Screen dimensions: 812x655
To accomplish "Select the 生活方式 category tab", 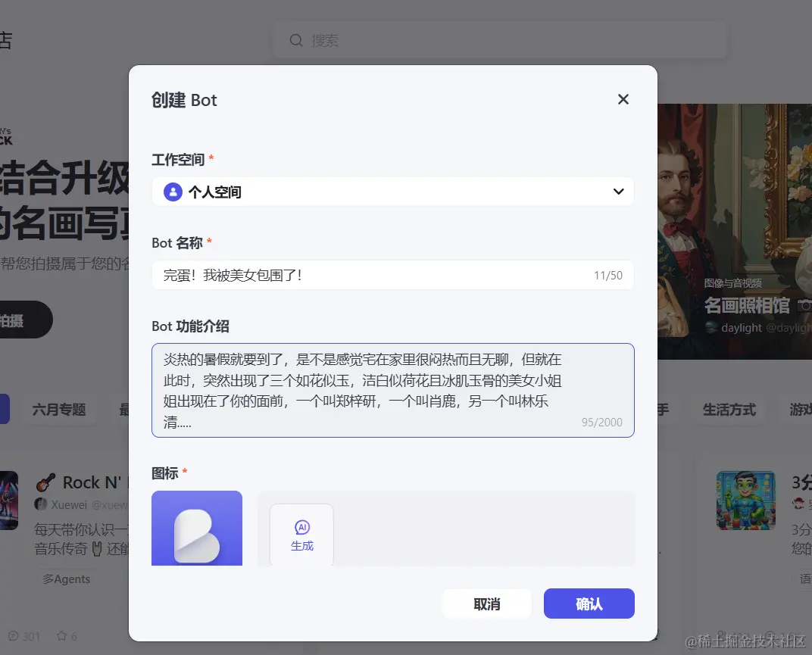I will tap(729, 410).
